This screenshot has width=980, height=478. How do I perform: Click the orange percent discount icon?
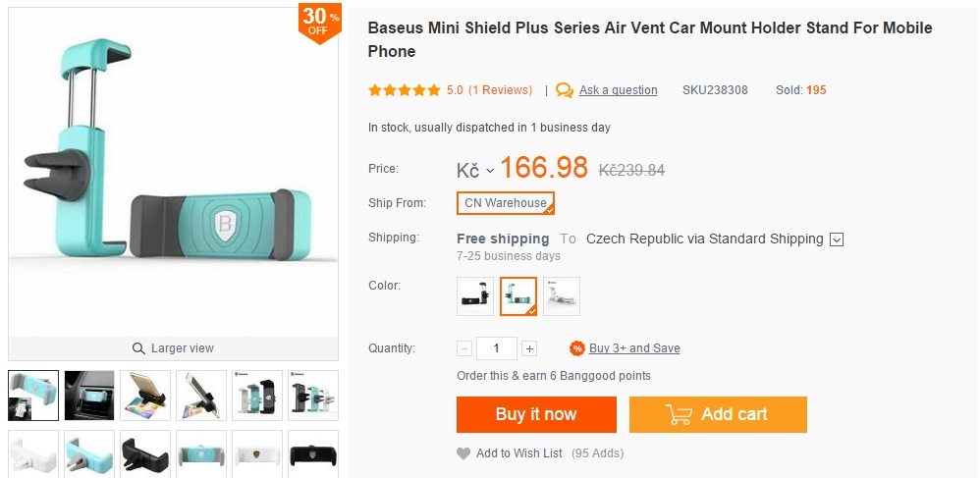tap(577, 348)
